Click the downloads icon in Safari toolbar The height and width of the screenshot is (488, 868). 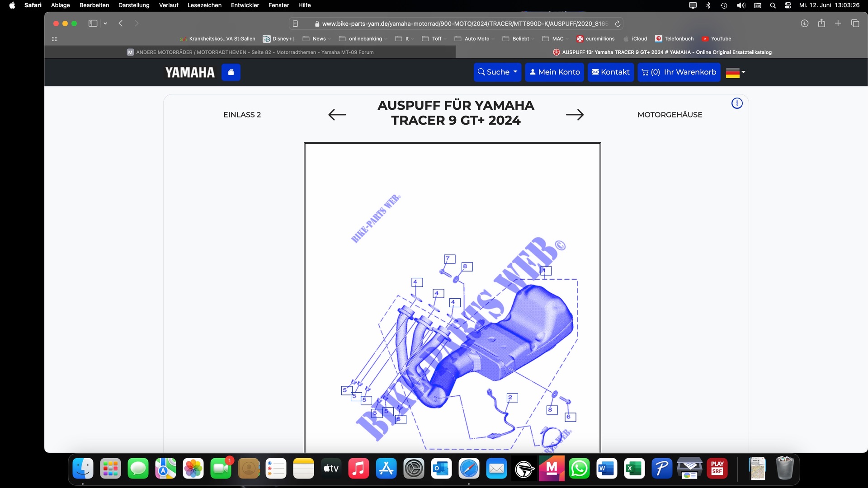804,23
